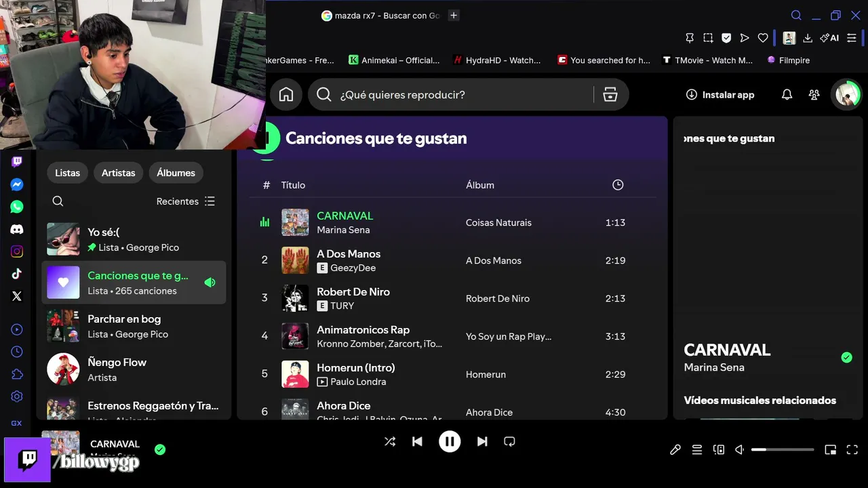The width and height of the screenshot is (868, 488).
Task: Open the Marina Sena artist link in track list
Action: [343, 230]
